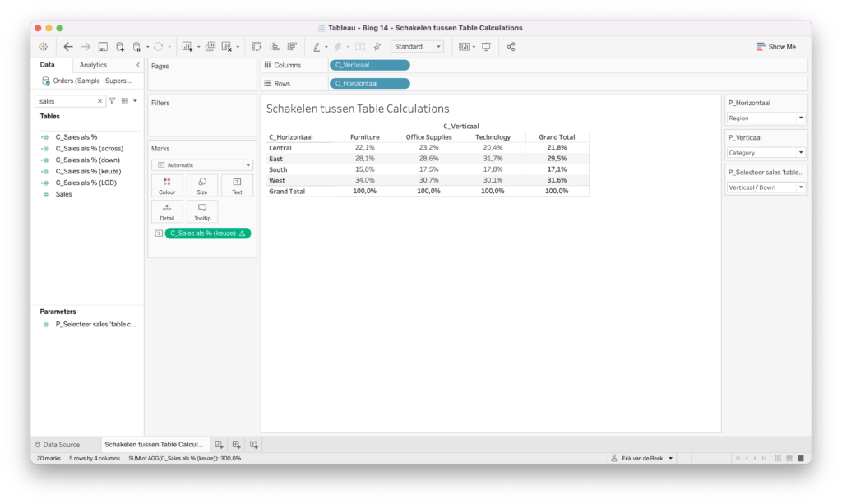842x504 pixels.
Task: Click the Sort Ascending toolbar icon
Action: pos(275,47)
